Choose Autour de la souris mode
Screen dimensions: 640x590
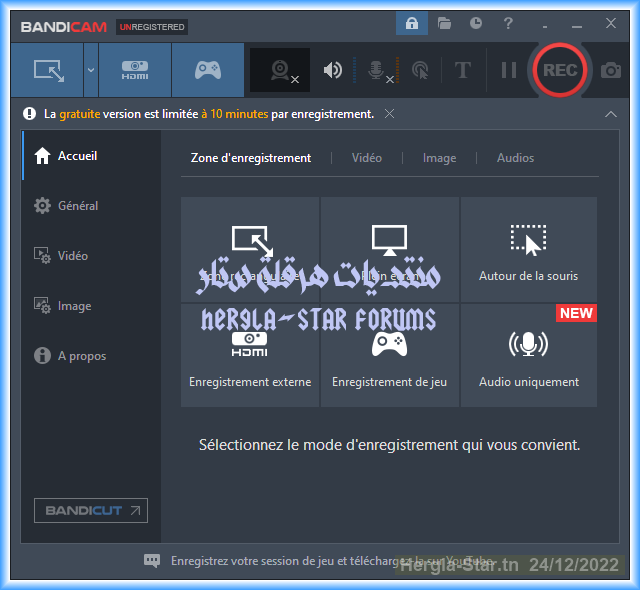click(x=529, y=250)
